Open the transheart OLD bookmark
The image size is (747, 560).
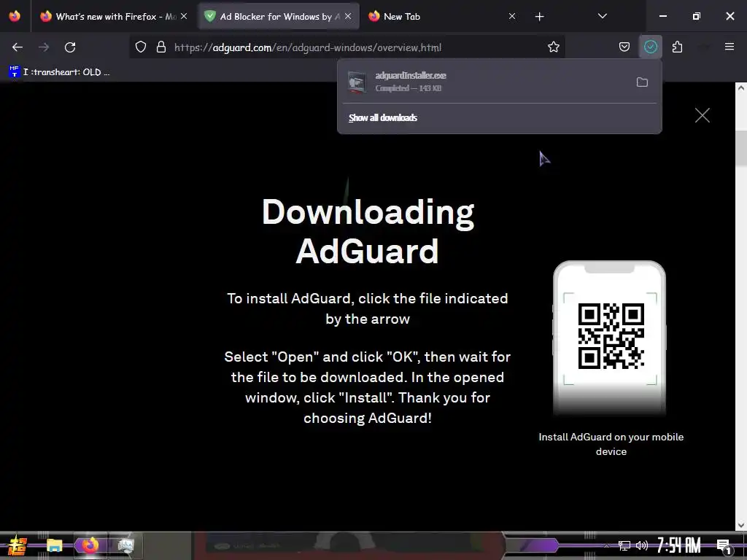coord(60,72)
